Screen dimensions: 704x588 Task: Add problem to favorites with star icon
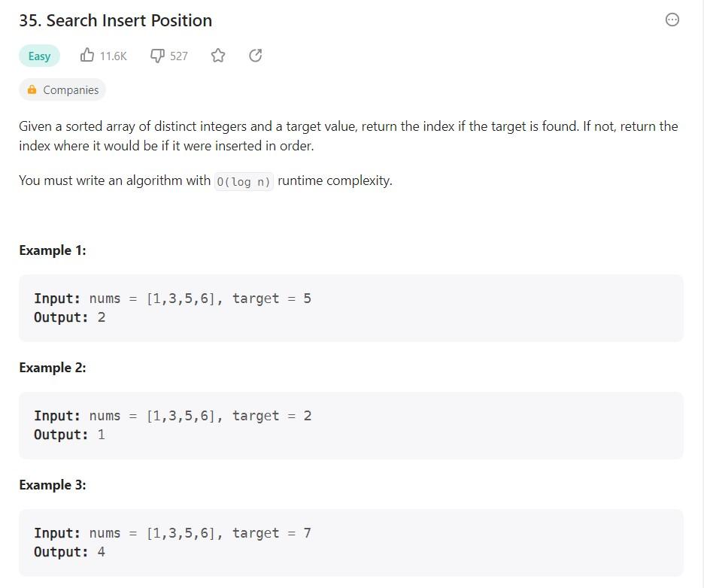218,55
